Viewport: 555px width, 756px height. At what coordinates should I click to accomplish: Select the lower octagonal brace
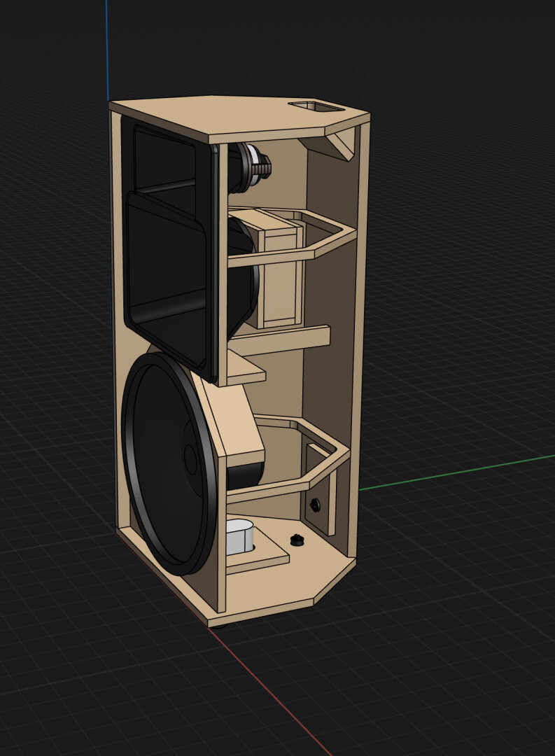point(289,458)
